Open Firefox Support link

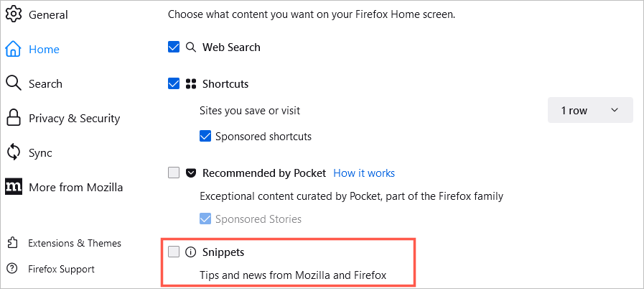61,270
